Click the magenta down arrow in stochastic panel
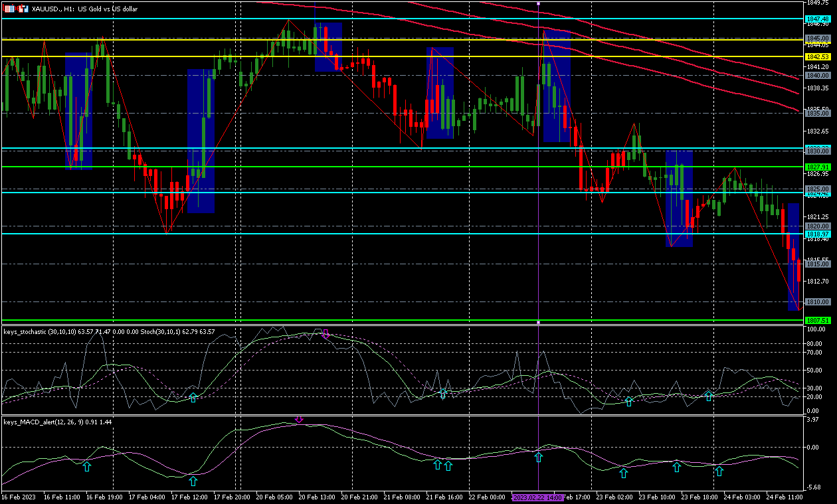The image size is (837, 504). point(325,334)
